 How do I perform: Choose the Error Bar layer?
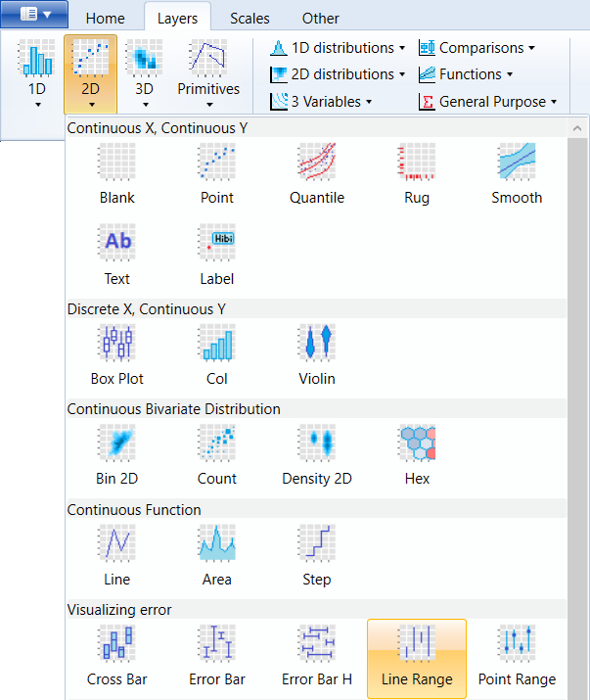coord(217,656)
